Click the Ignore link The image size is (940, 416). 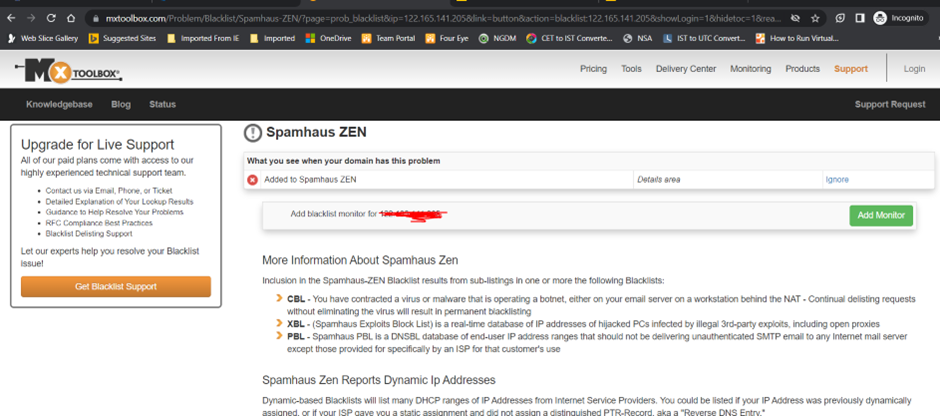coord(837,179)
